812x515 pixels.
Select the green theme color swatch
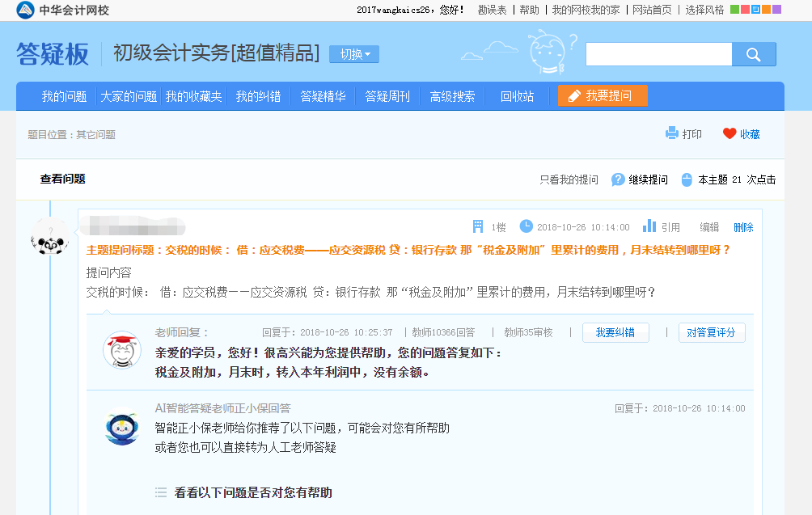(734, 10)
